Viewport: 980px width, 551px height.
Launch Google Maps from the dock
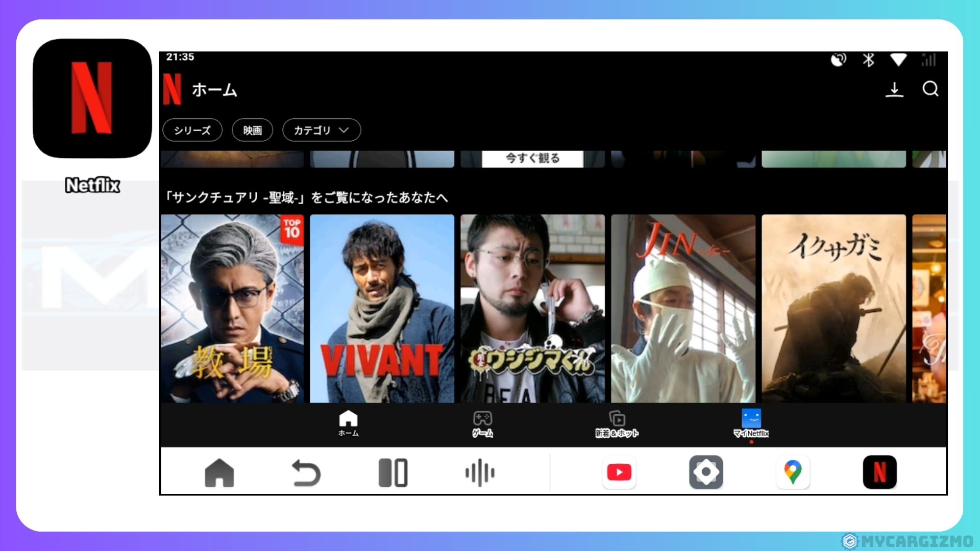tap(793, 472)
